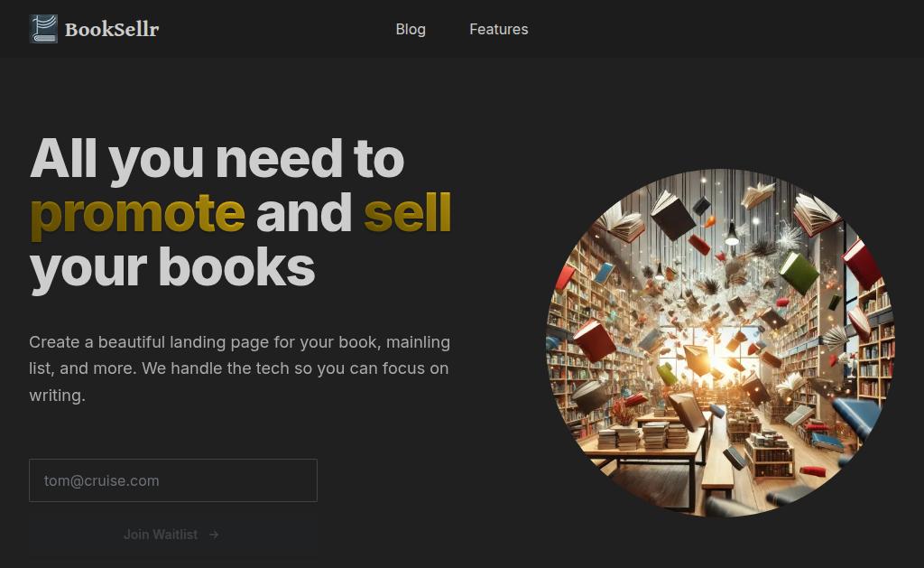924x568 pixels.
Task: Click the Join Waitlist button
Action: [173, 535]
